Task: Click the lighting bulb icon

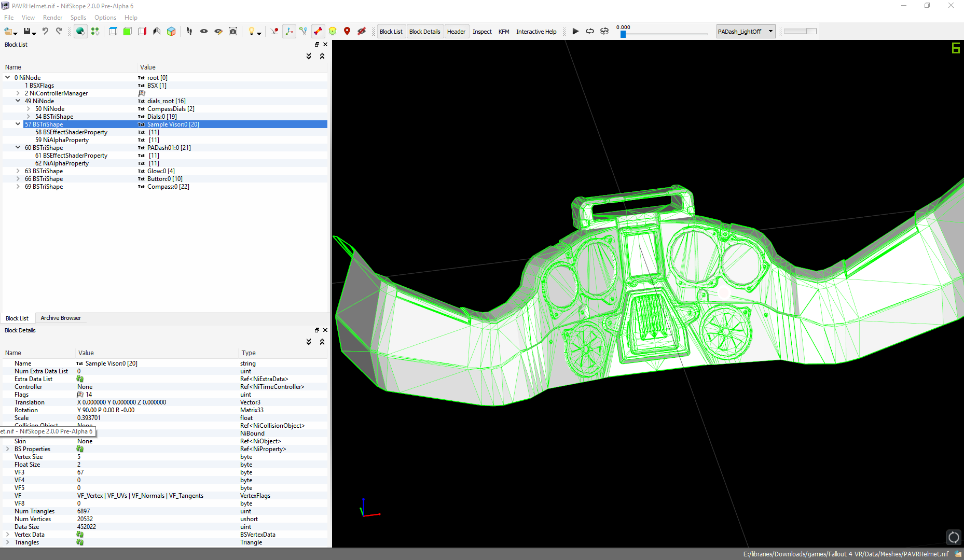Action: coord(252,32)
